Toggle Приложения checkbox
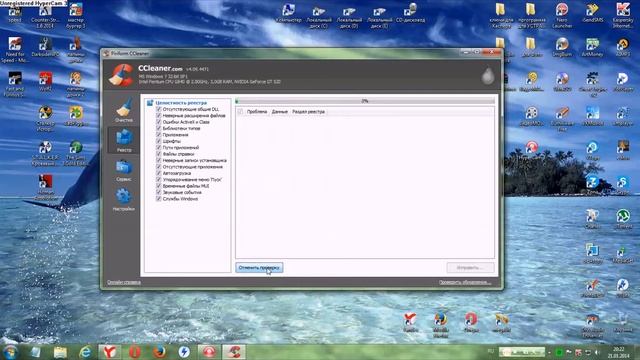Image resolution: width=640 pixels, height=360 pixels. point(159,135)
